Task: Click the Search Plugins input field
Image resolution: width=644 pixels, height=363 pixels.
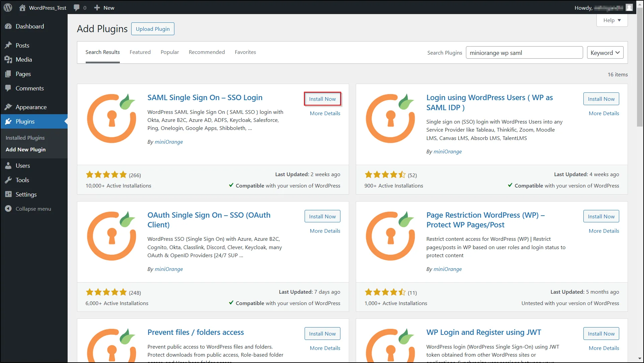Action: pyautogui.click(x=524, y=53)
